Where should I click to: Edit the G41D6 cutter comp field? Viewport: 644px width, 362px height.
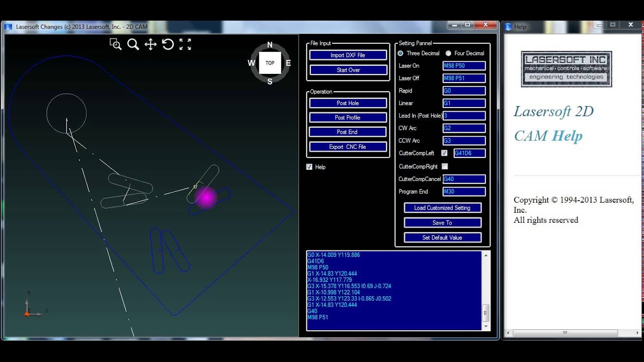[469, 153]
